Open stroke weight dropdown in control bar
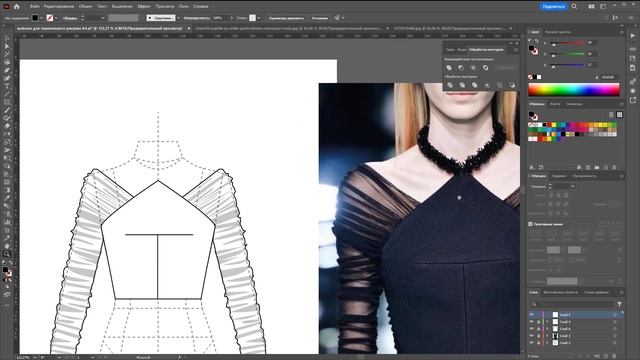 [103, 18]
